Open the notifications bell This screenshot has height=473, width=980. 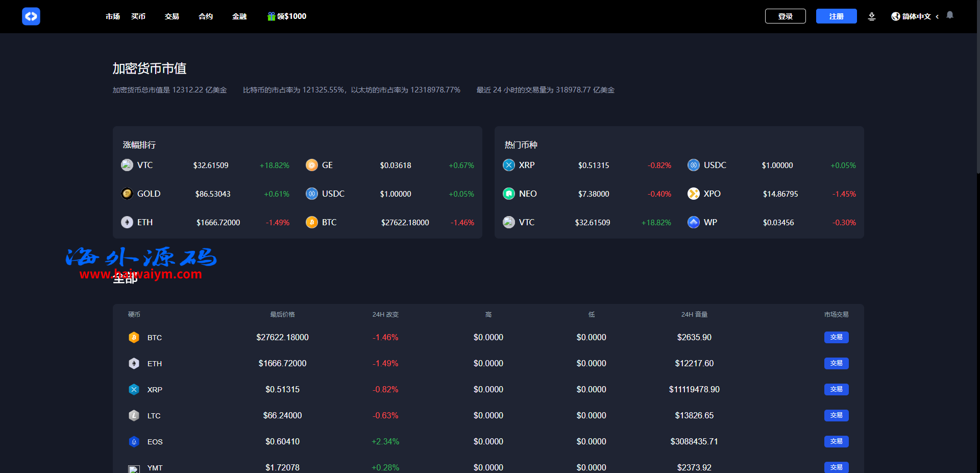pyautogui.click(x=950, y=15)
